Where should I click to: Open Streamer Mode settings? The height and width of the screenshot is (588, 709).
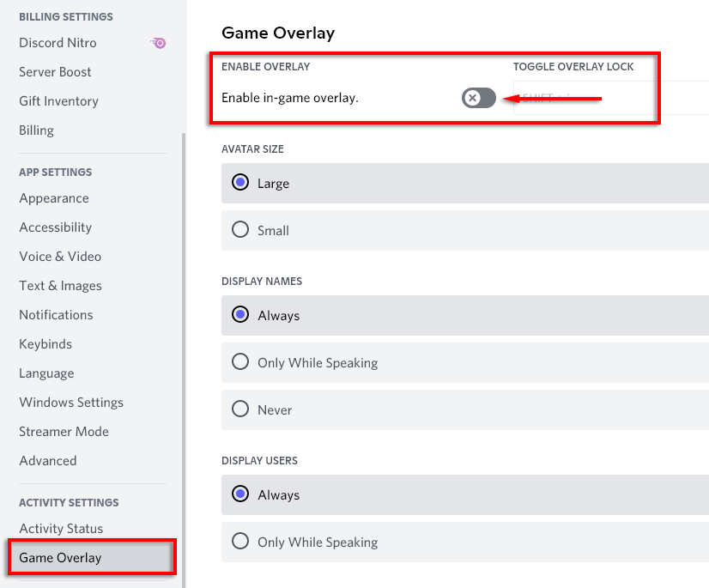point(64,432)
